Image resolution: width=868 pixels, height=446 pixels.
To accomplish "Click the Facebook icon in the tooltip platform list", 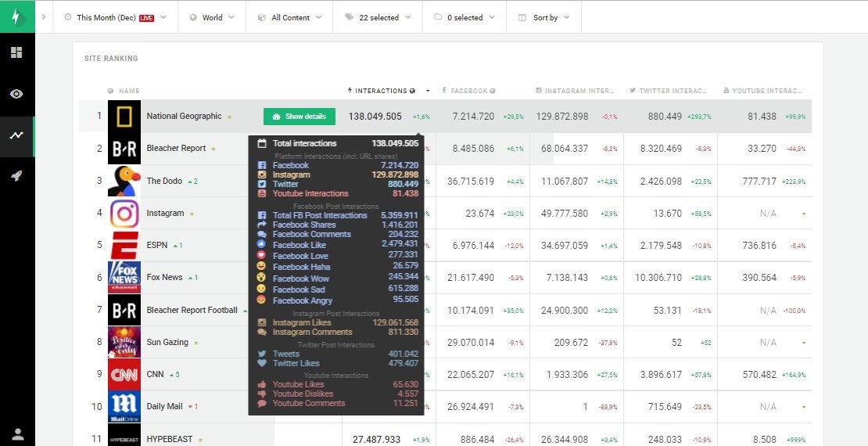I will pos(263,165).
